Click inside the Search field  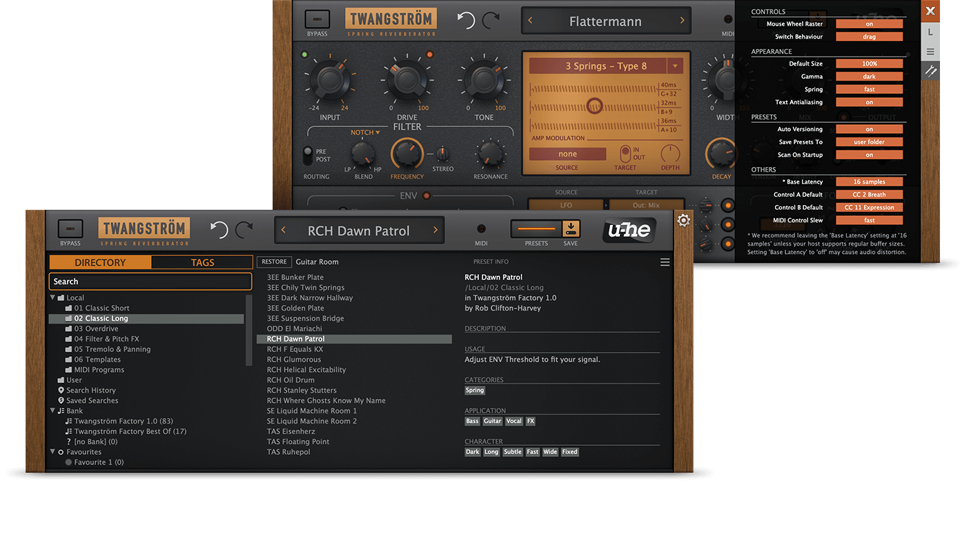point(150,282)
